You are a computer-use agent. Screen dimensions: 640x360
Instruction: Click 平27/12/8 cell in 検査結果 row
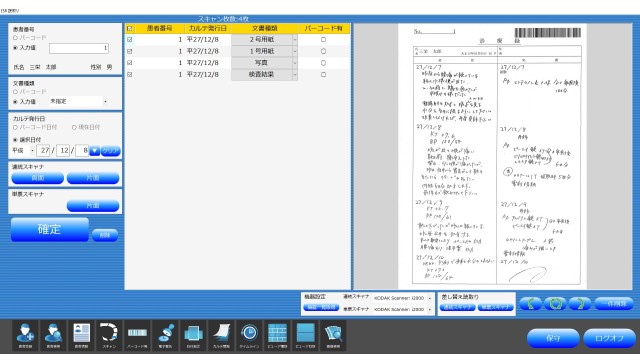coord(207,75)
